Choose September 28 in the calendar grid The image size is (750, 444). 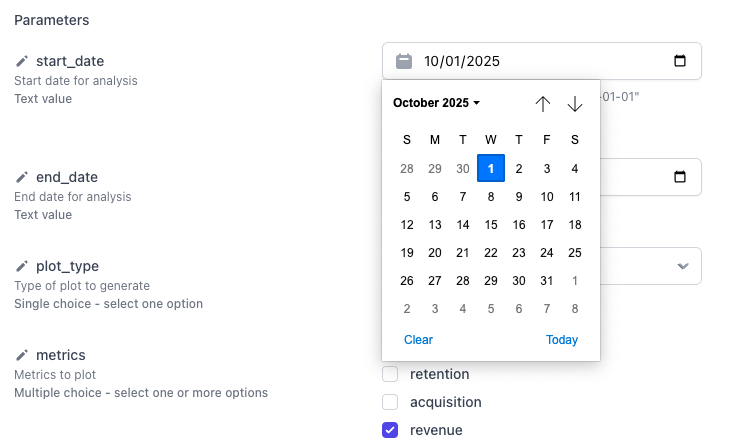407,169
